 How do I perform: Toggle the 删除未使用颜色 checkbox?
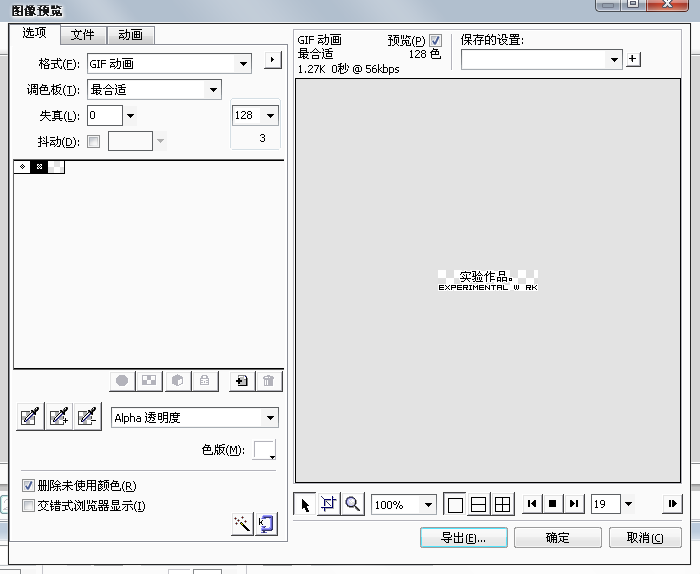(x=28, y=486)
